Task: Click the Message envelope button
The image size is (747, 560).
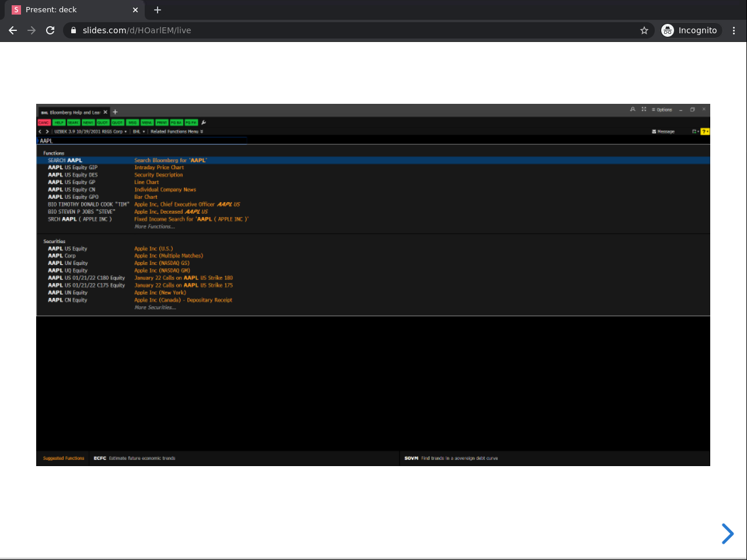Action: 663,132
